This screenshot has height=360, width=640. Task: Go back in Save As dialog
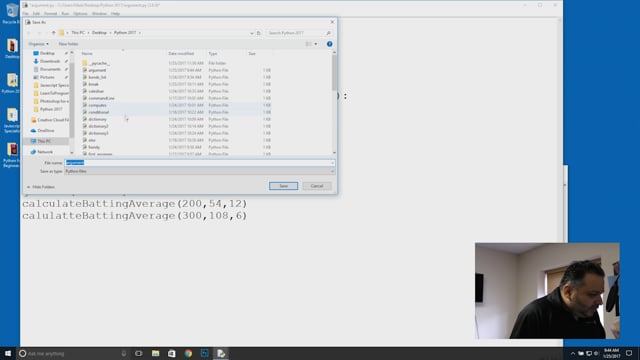29,33
